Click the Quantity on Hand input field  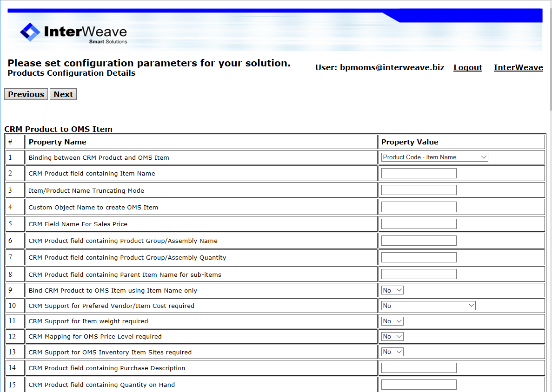click(x=419, y=385)
